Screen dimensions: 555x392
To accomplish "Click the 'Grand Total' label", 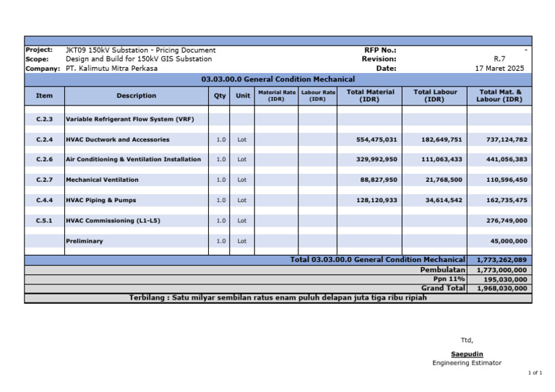I will point(443,288).
